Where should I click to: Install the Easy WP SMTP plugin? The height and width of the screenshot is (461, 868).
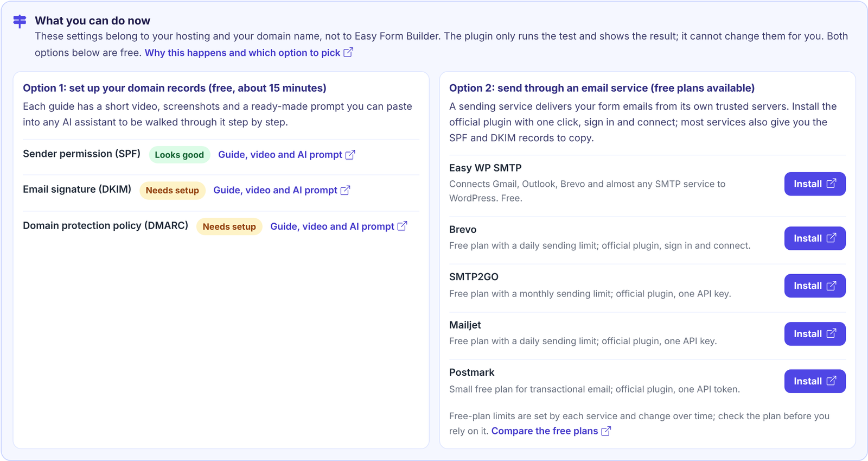pos(815,184)
